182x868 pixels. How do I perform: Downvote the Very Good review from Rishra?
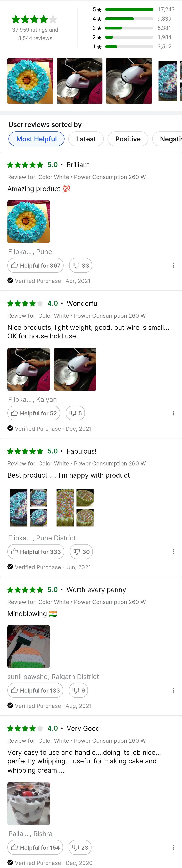[x=80, y=847]
